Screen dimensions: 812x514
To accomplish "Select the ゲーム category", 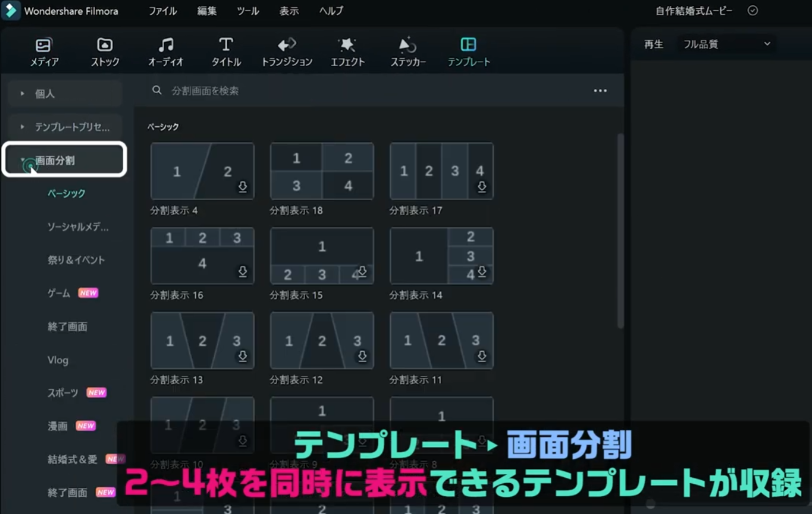I will 59,293.
